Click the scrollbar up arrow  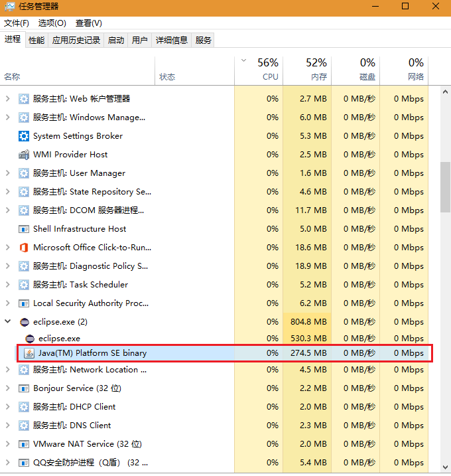[x=445, y=92]
